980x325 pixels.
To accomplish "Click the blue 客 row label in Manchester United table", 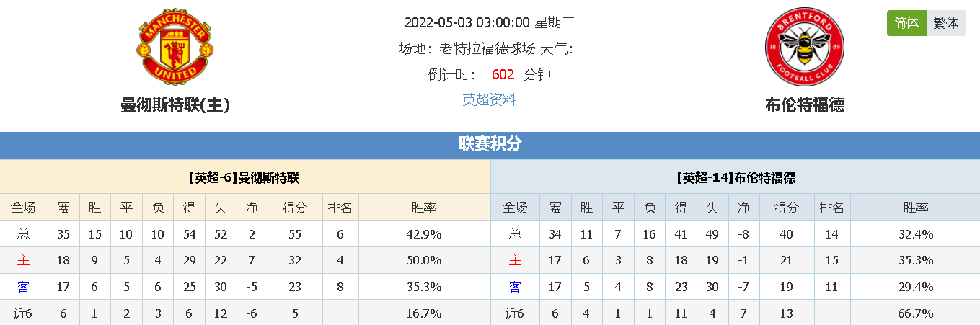I will (x=23, y=287).
